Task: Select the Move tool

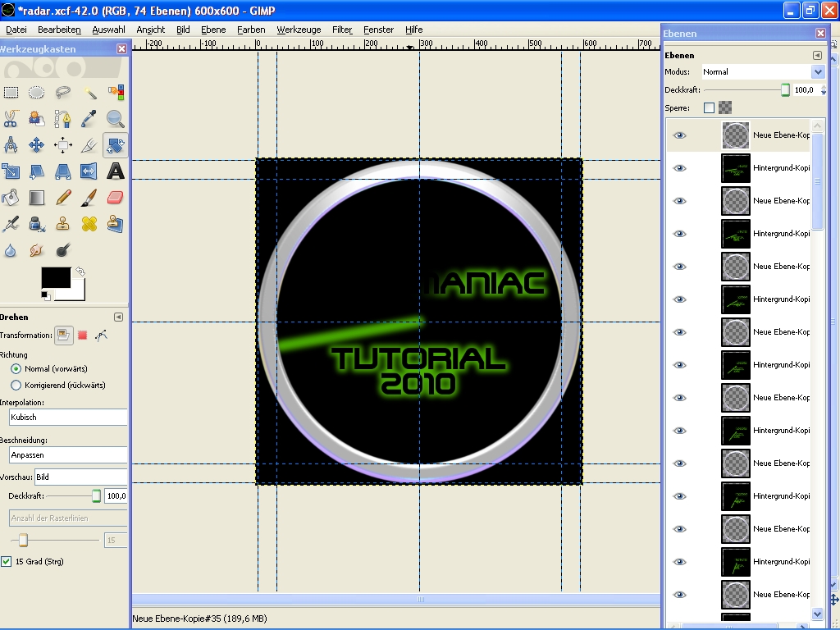Action: pos(36,145)
